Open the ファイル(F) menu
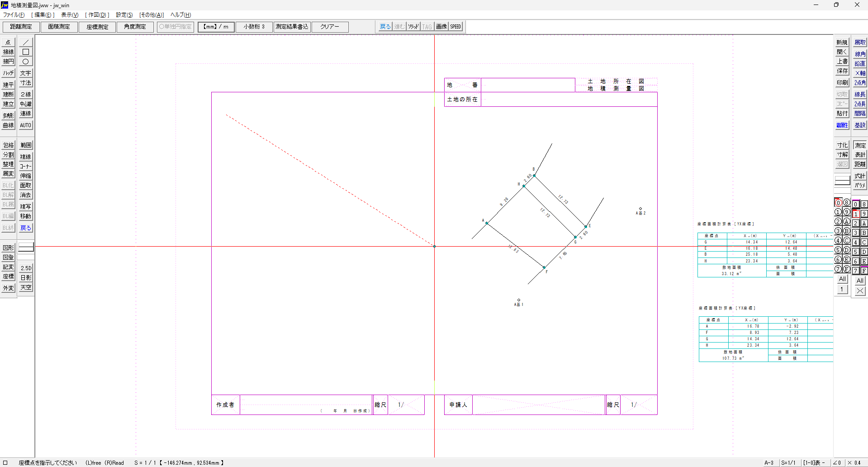 click(x=14, y=15)
